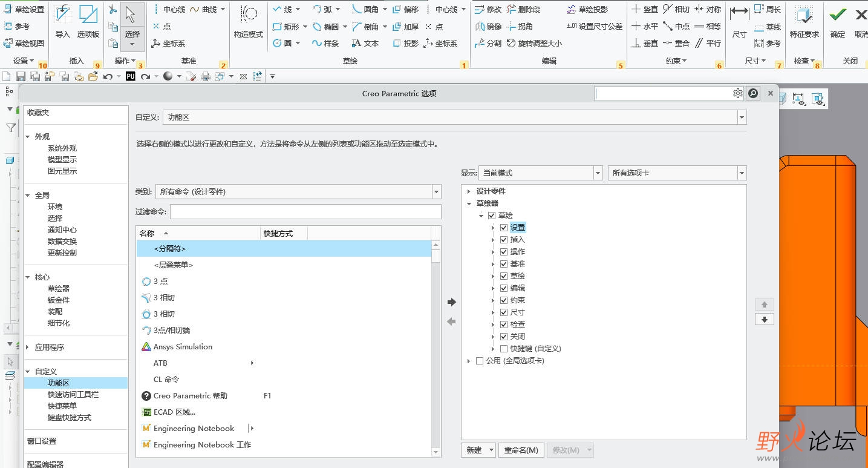The image size is (868, 468).
Task: Uncheck the 约束 group checkbox
Action: point(504,300)
